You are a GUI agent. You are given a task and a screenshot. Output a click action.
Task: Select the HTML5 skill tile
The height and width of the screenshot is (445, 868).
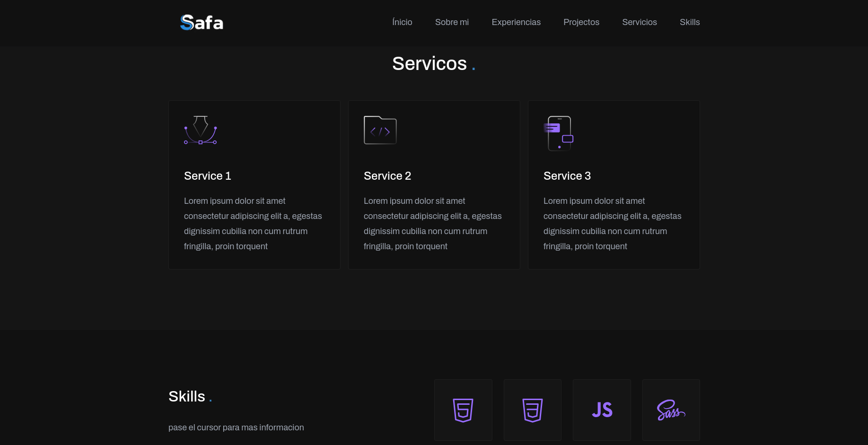463,410
